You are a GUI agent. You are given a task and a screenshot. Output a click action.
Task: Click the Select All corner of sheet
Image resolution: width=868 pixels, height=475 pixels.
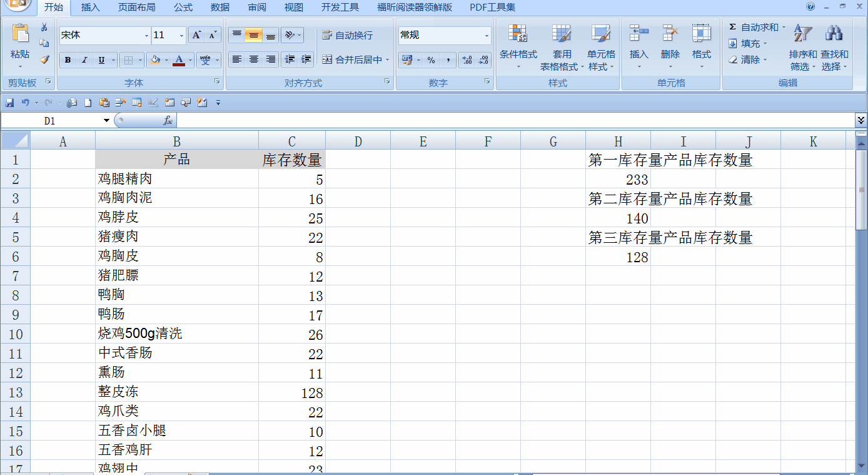(x=16, y=141)
